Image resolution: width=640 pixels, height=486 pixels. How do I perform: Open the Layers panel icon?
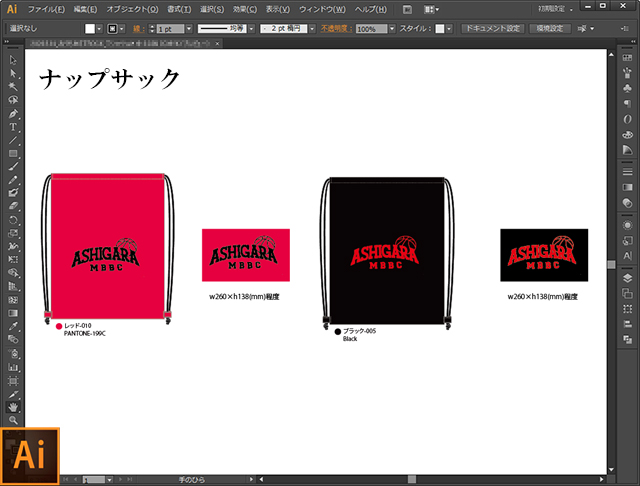(627, 278)
